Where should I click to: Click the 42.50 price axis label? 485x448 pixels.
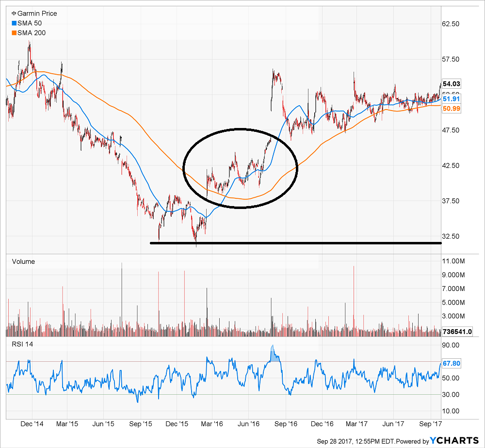tap(451, 165)
